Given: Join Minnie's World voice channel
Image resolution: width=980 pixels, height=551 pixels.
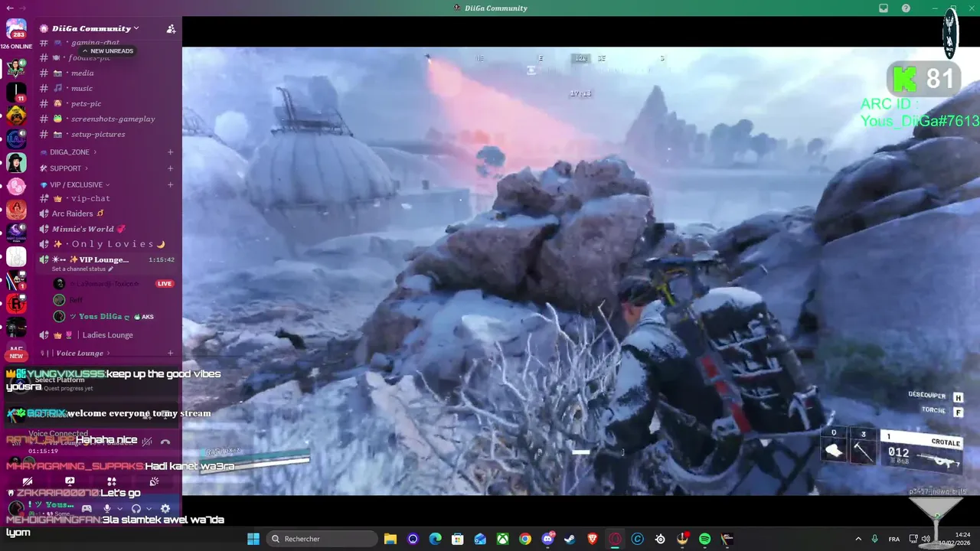Looking at the screenshot, I should coord(106,229).
